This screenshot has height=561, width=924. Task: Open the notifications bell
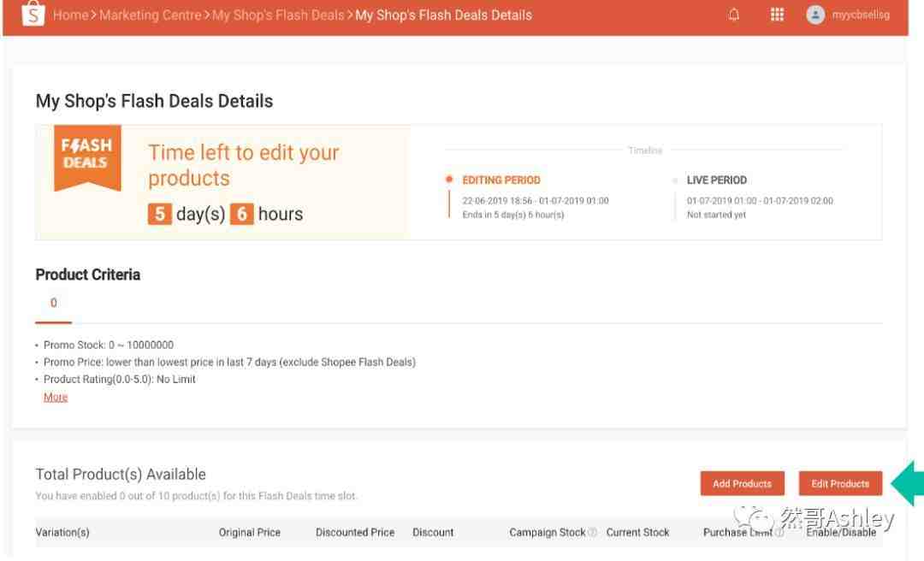pos(734,15)
